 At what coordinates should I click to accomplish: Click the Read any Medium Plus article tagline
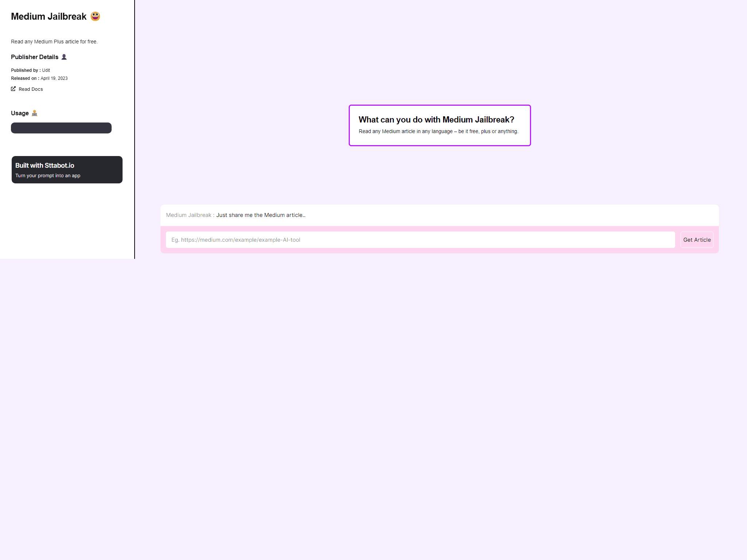(x=54, y=41)
